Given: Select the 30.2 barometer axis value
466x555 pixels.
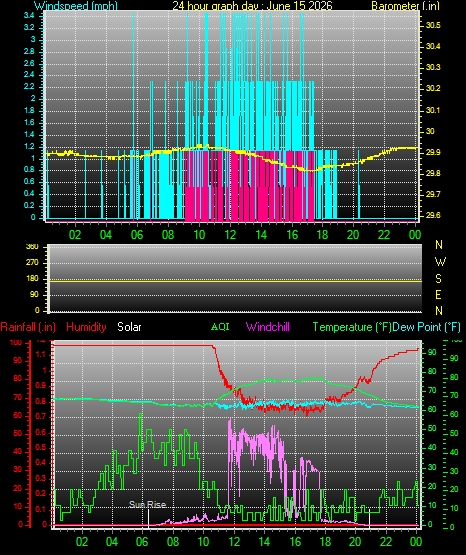Looking at the screenshot, I should [x=433, y=88].
